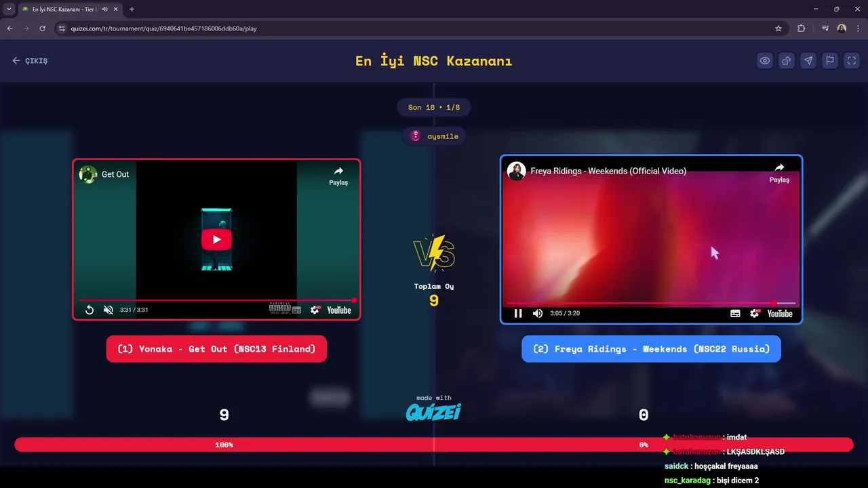Open the Chrome profile avatar
The height and width of the screenshot is (488, 868).
pyautogui.click(x=842, y=28)
